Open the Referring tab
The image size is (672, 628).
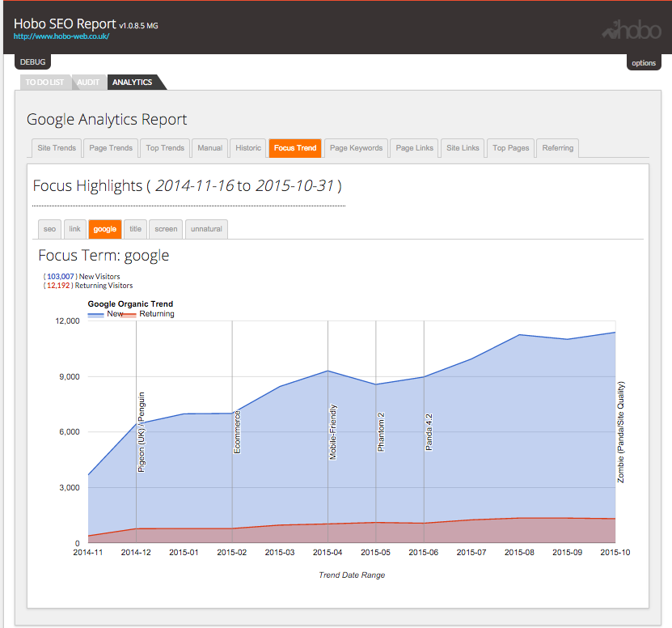pos(557,148)
